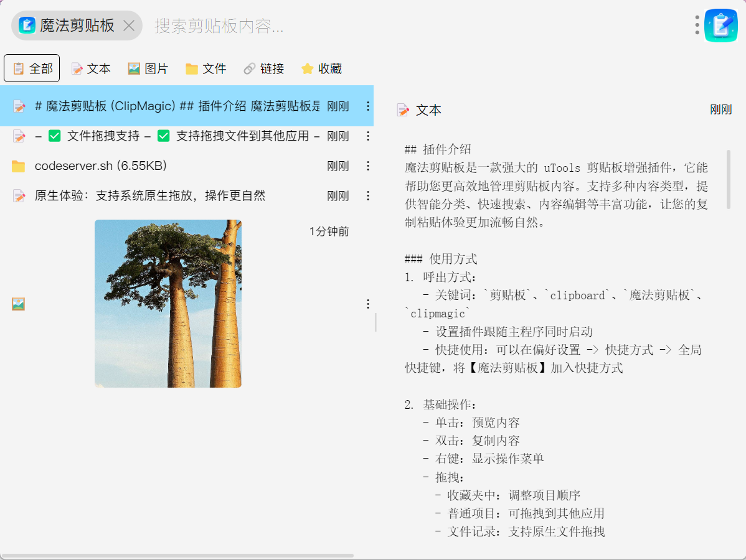Switch to the 链接 tab
Viewport: 746px width, 560px height.
point(264,69)
